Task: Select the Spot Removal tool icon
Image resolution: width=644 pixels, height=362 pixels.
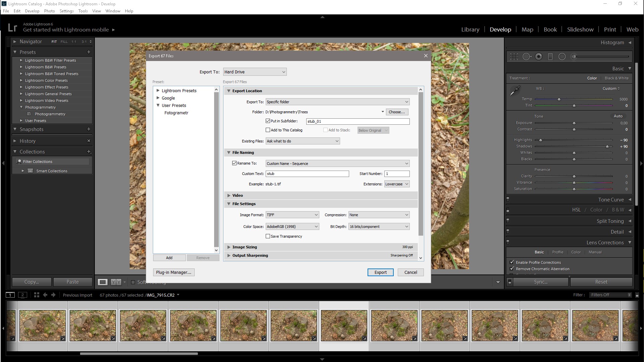Action: click(526, 57)
